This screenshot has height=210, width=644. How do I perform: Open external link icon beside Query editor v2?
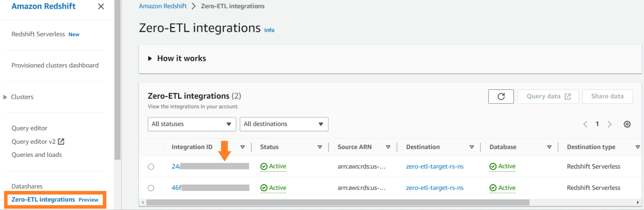[60, 142]
